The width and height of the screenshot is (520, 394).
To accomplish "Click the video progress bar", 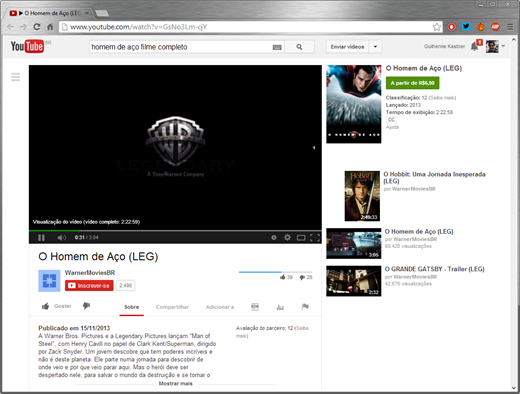I will (x=175, y=230).
